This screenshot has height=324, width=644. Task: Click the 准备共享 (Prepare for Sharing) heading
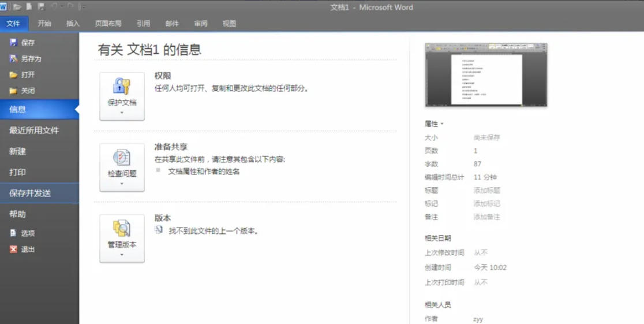tap(171, 147)
